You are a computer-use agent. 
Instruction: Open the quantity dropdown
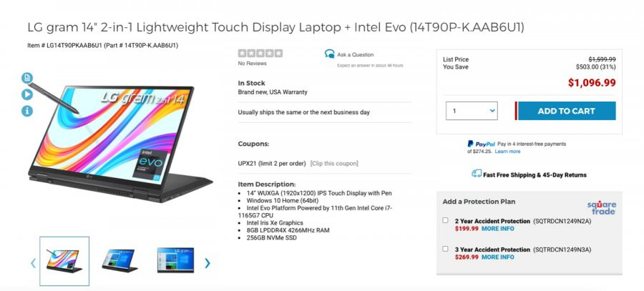pos(472,111)
